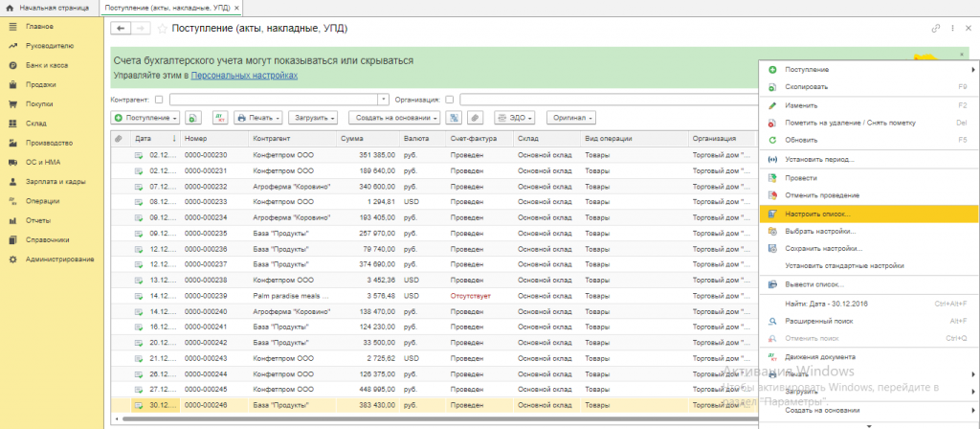980x429 pixels.
Task: Open the Контрагент combo box dropdown arrow
Action: [384, 99]
